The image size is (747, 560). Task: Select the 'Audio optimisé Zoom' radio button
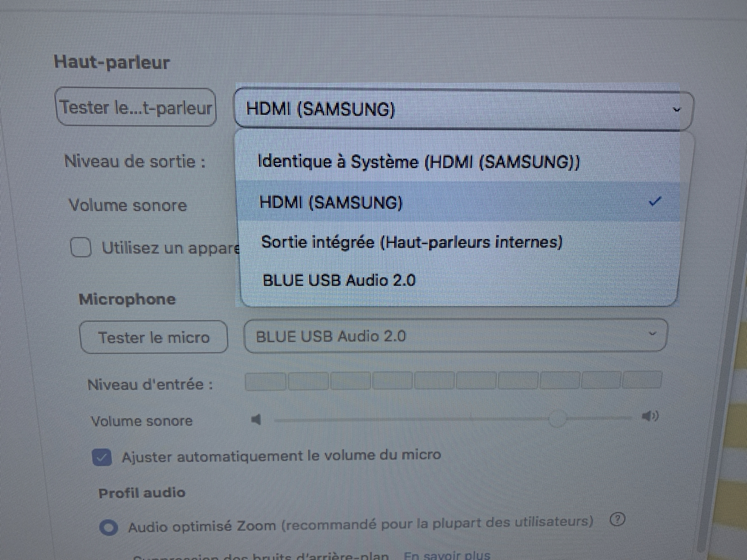(x=109, y=527)
